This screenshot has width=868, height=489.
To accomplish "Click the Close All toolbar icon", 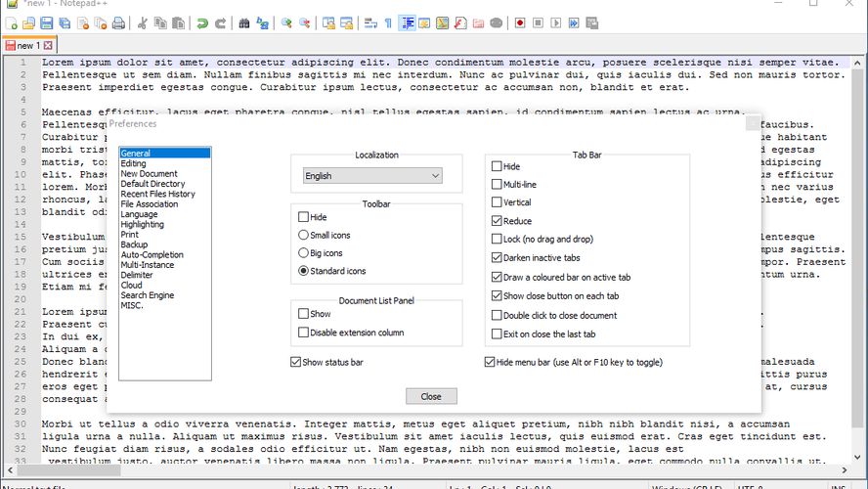I will point(101,23).
